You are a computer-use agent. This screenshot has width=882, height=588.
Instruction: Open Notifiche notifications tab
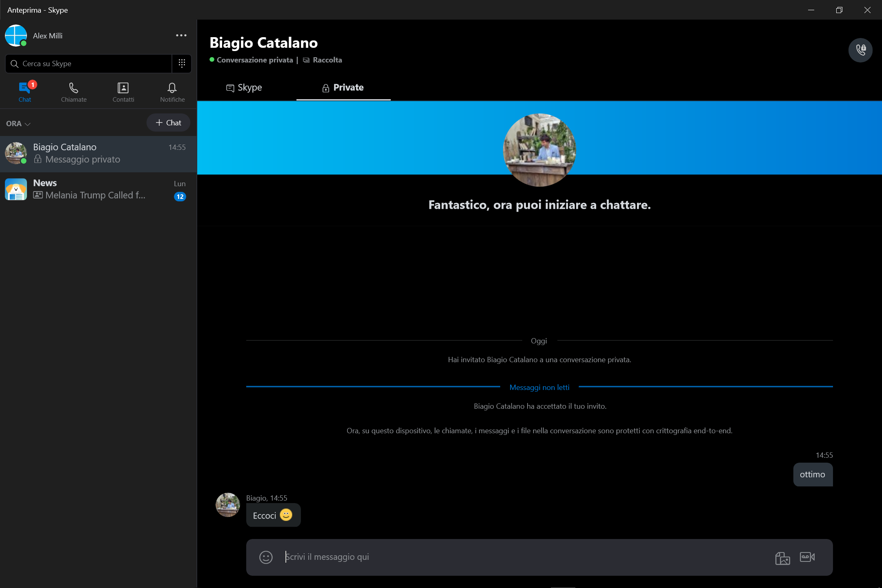click(172, 92)
